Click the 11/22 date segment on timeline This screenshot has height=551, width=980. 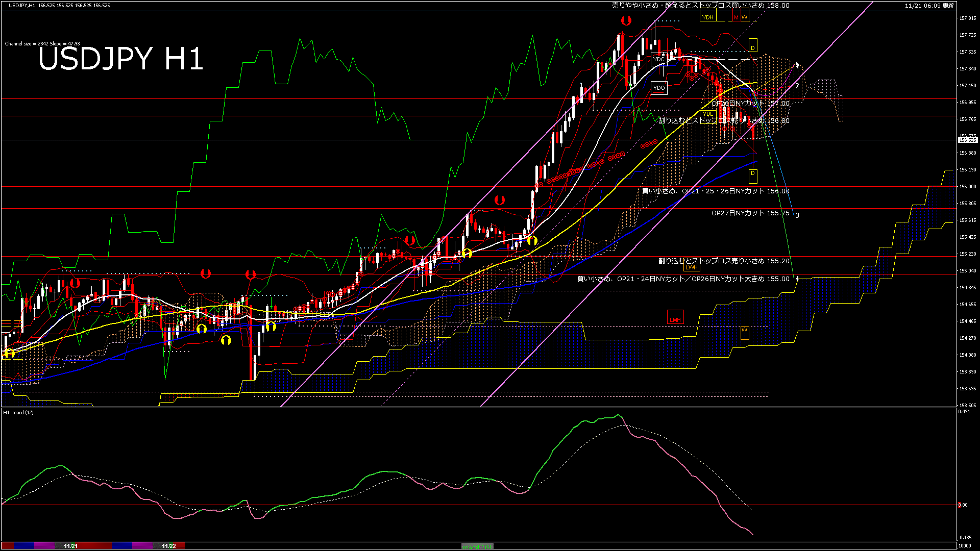(169, 546)
